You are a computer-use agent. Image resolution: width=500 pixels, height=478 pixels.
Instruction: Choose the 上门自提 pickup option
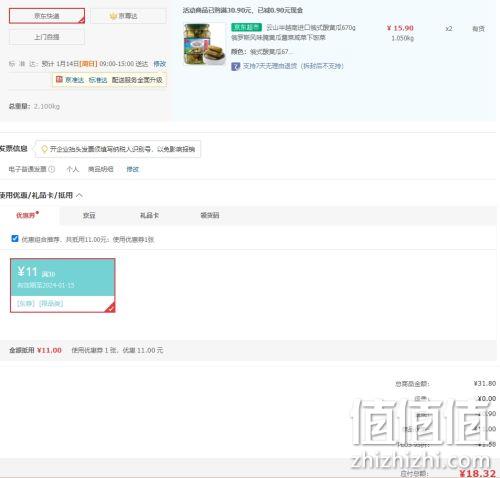click(47, 37)
